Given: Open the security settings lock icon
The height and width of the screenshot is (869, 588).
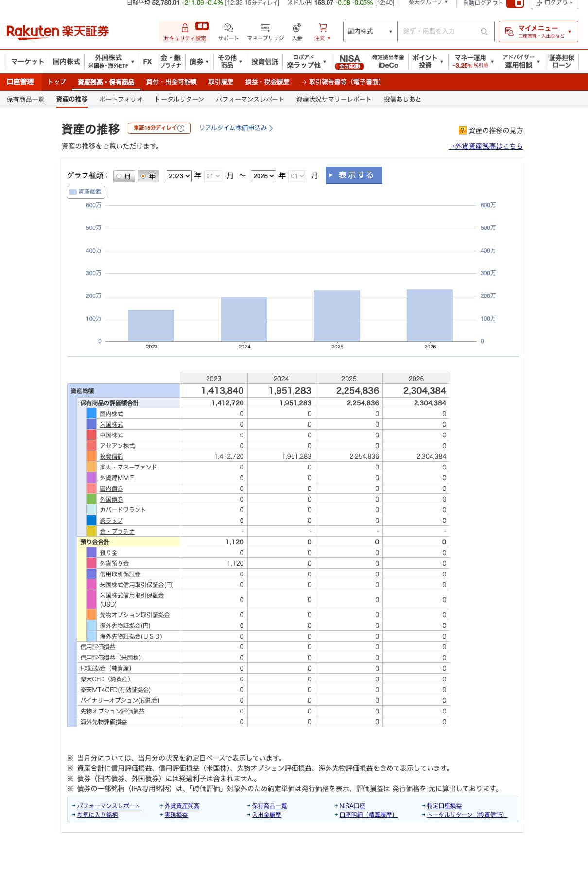Looking at the screenshot, I should 185,28.
